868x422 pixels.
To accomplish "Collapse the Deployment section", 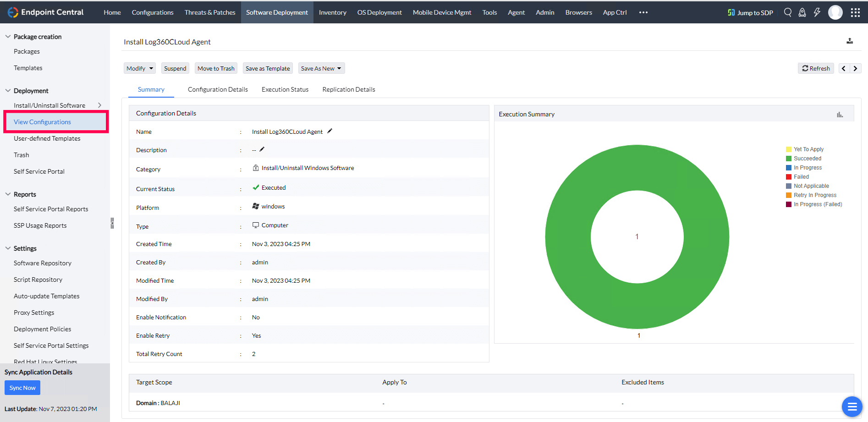I will click(8, 91).
